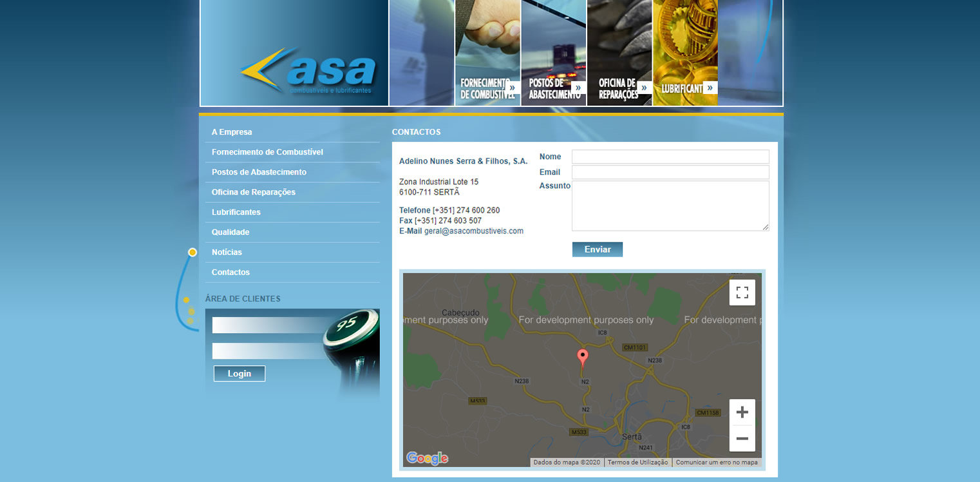Click the postal code 6100-711 SERTÃ
This screenshot has width=980, height=482.
pyautogui.click(x=429, y=192)
